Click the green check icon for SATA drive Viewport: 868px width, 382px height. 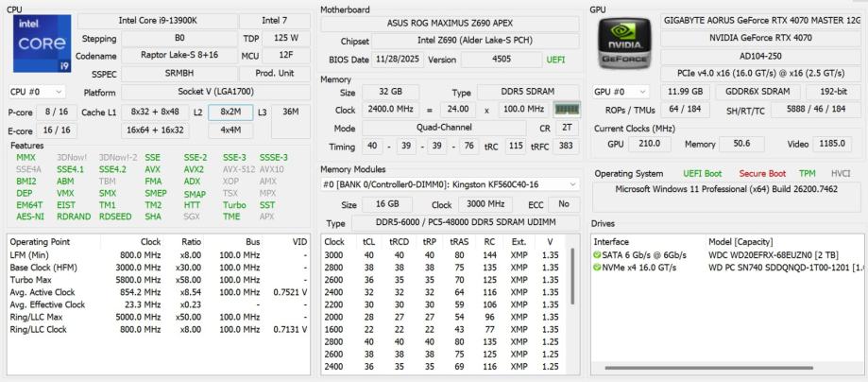click(597, 255)
